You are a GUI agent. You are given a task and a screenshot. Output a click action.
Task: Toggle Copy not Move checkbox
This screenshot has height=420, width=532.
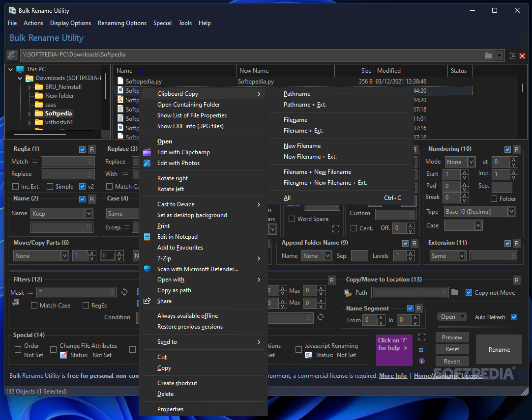tap(469, 293)
